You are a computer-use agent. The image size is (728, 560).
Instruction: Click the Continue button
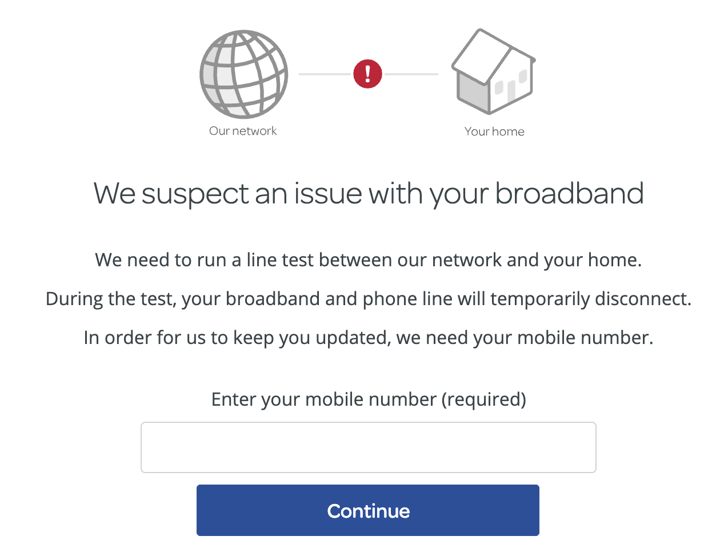(368, 510)
